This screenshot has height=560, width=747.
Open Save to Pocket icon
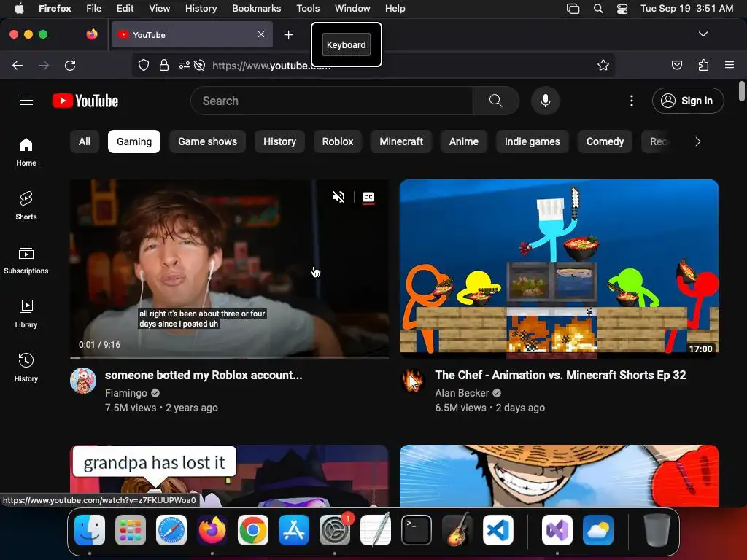pyautogui.click(x=676, y=65)
